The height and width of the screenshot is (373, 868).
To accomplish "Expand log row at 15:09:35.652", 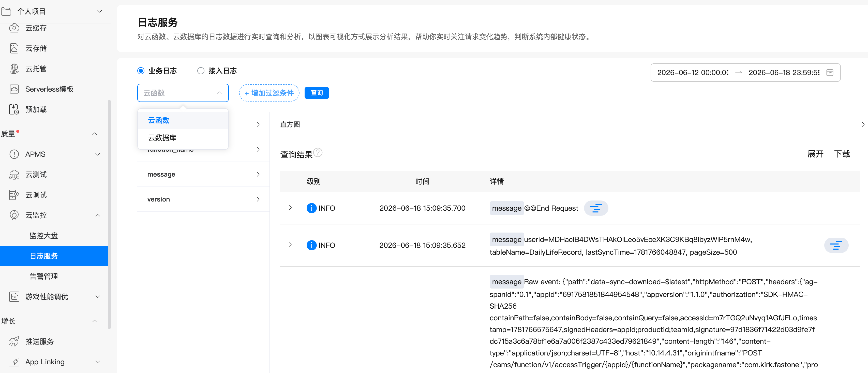I will point(290,245).
